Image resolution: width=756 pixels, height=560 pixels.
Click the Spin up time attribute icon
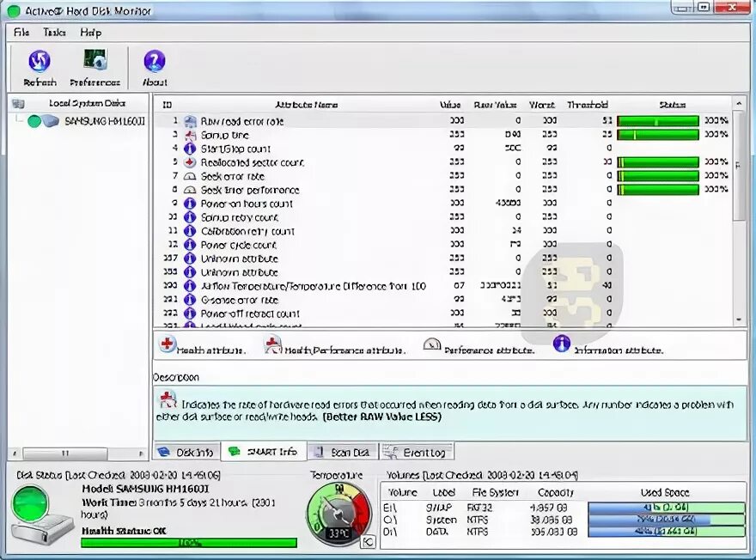pyautogui.click(x=191, y=135)
